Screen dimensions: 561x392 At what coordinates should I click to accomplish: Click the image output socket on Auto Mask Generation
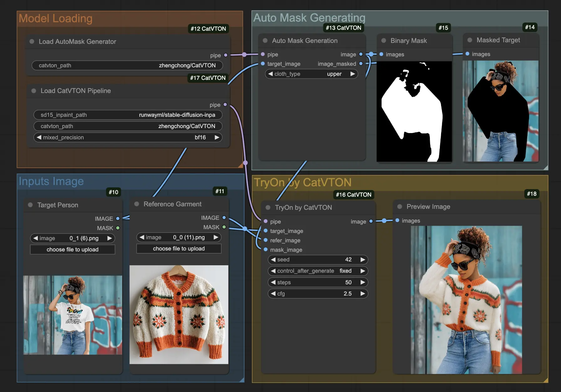coord(361,54)
